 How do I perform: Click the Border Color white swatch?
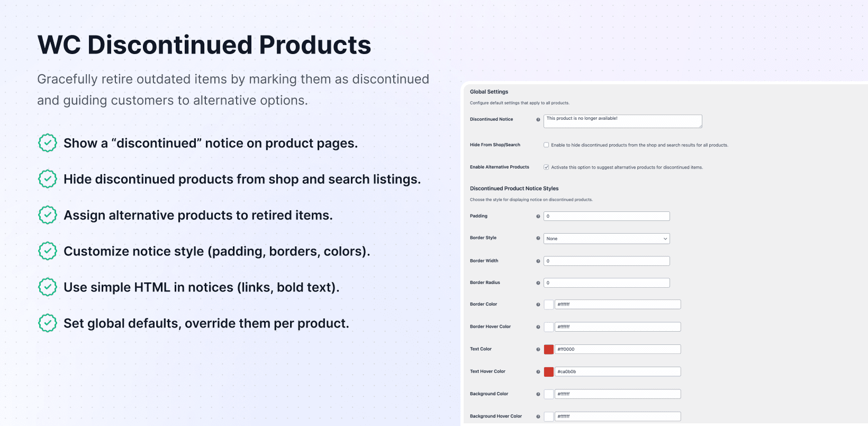click(549, 305)
